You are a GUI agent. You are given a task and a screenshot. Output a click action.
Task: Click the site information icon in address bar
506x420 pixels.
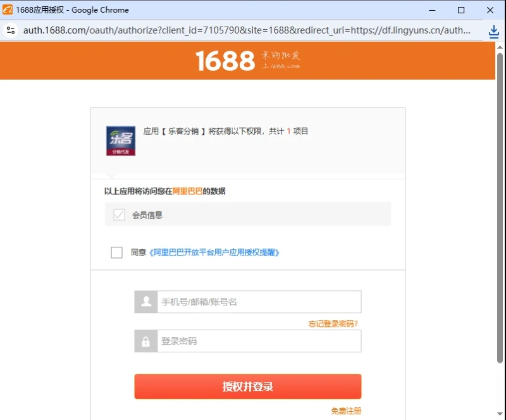[11, 30]
